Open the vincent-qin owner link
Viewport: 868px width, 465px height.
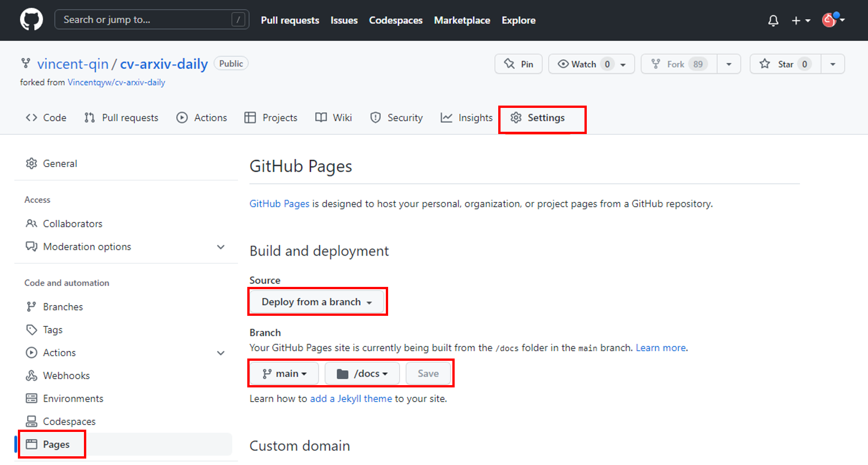click(x=73, y=64)
